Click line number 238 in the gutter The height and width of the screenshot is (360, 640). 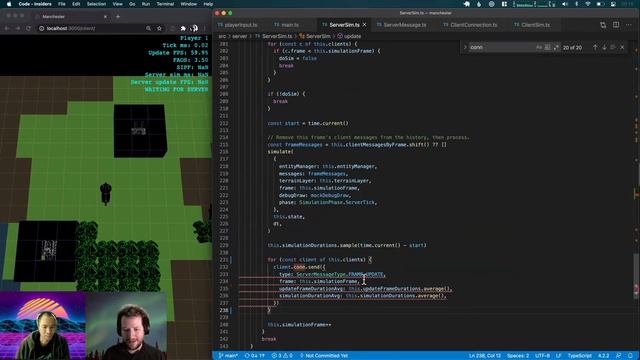click(x=224, y=310)
